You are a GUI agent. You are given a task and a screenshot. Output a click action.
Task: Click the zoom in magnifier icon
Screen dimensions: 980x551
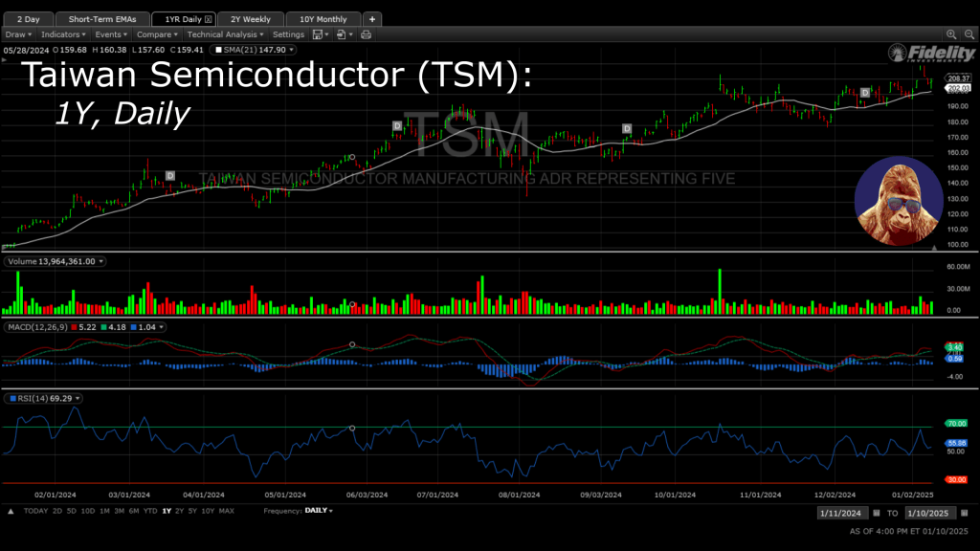point(951,34)
